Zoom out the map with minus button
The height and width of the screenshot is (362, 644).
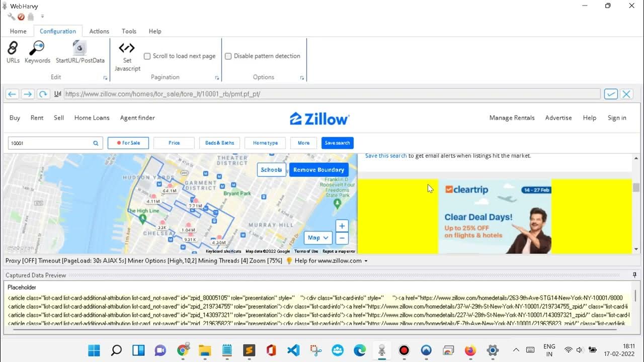coord(342,238)
